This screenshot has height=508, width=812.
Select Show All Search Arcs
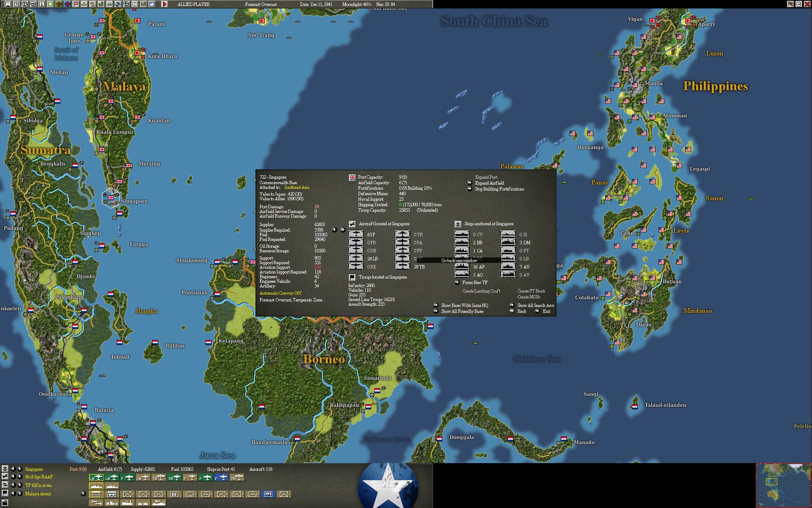click(535, 305)
